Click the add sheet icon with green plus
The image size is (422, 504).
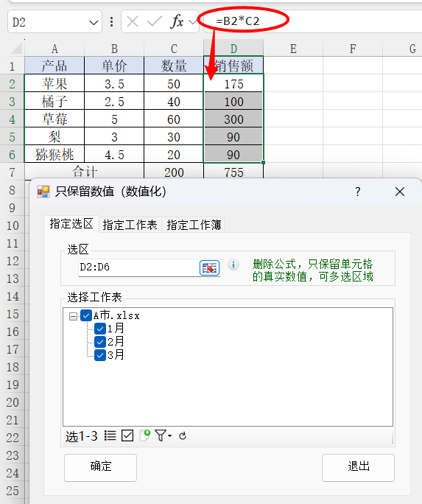[x=145, y=435]
